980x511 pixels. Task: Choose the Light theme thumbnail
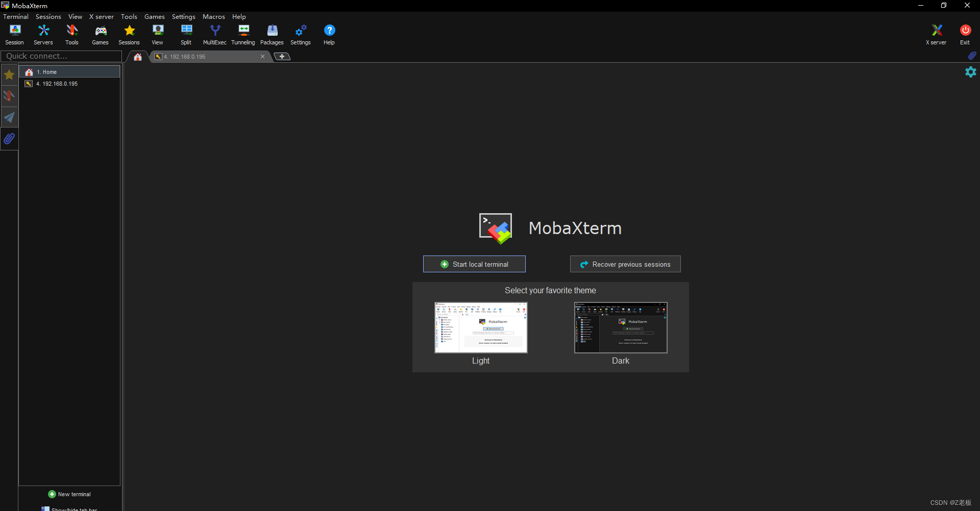(481, 327)
